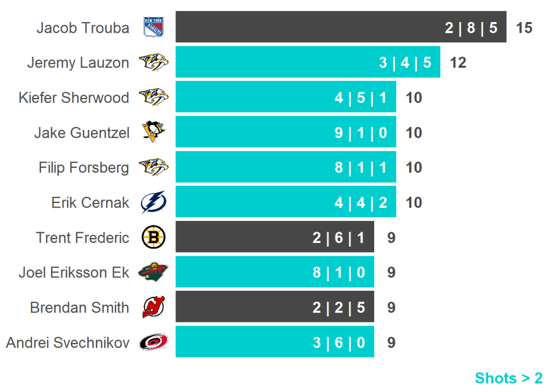
Task: Select the Carolina Hurricanes logo
Action: tap(153, 342)
